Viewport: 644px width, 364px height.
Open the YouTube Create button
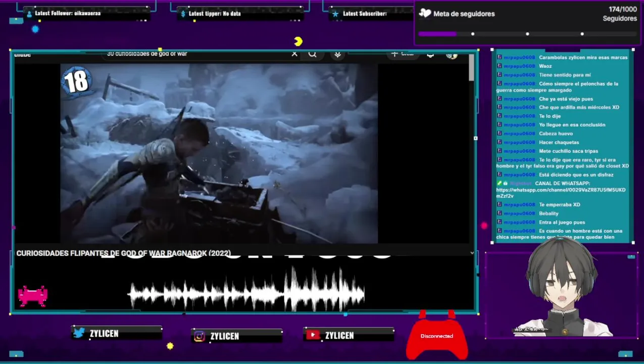tap(403, 54)
